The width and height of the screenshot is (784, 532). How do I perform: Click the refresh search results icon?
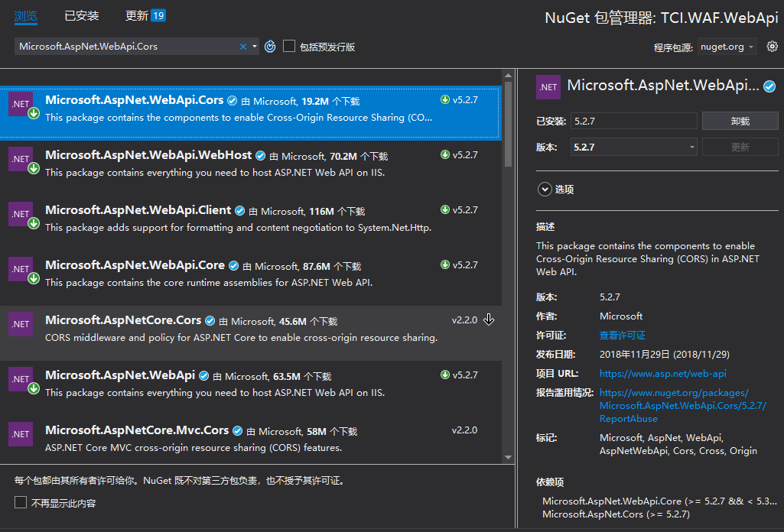coord(269,46)
